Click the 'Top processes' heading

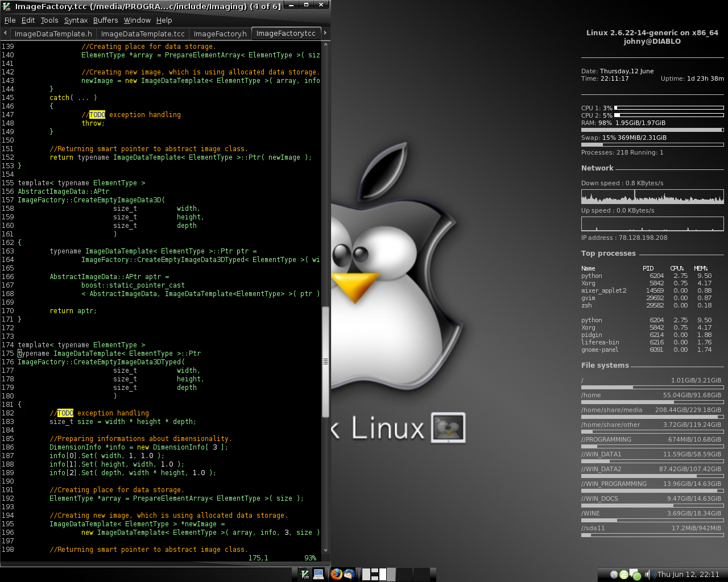609,253
